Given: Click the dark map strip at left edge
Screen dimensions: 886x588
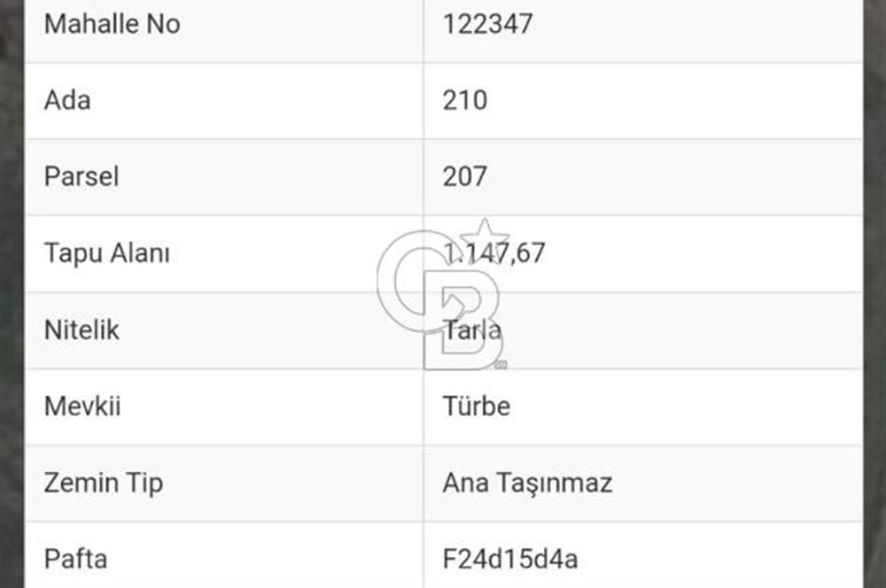Looking at the screenshot, I should (x=11, y=292).
